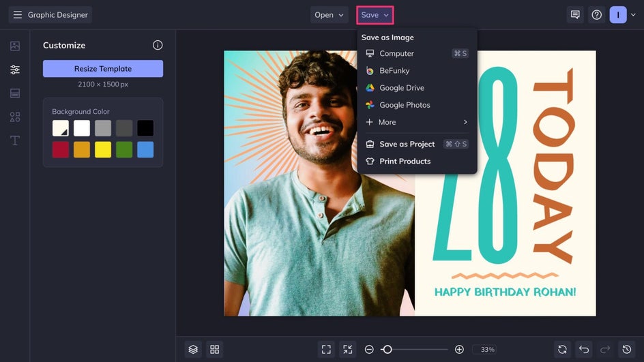The image size is (644, 362).
Task: Expand the Open dropdown
Action: (x=329, y=15)
